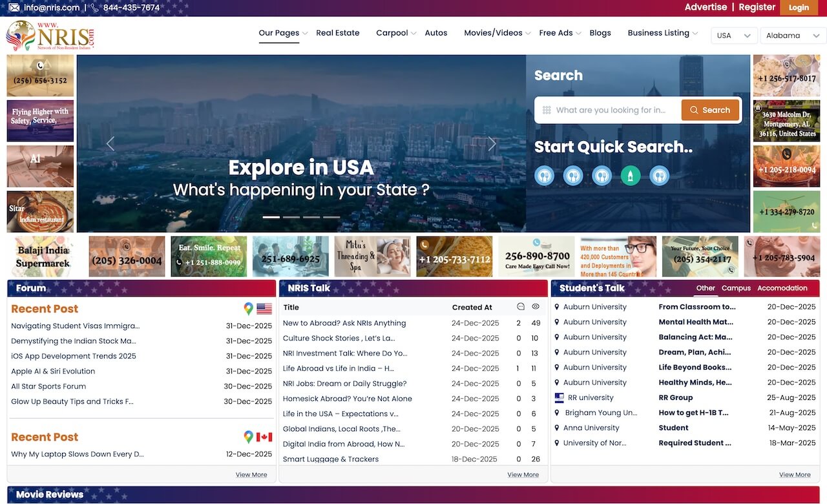Switch to Campus tab in Student's Talk
Image resolution: width=827 pixels, height=504 pixels.
pyautogui.click(x=736, y=288)
